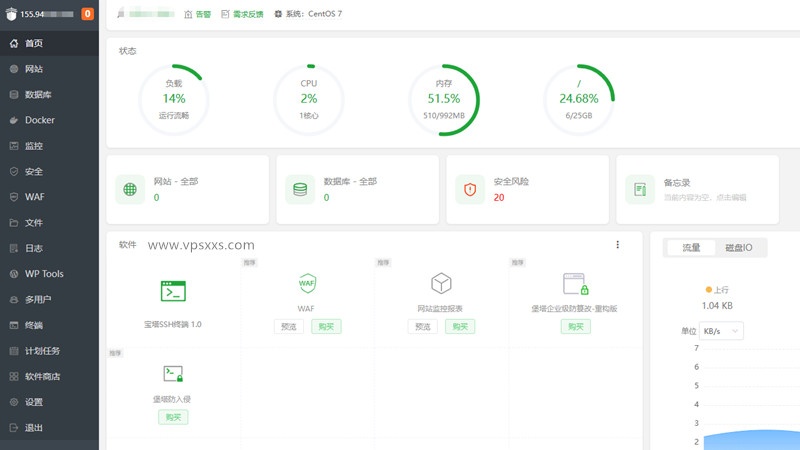Click the orange 0 notification badge
The height and width of the screenshot is (450, 800).
[x=87, y=14]
